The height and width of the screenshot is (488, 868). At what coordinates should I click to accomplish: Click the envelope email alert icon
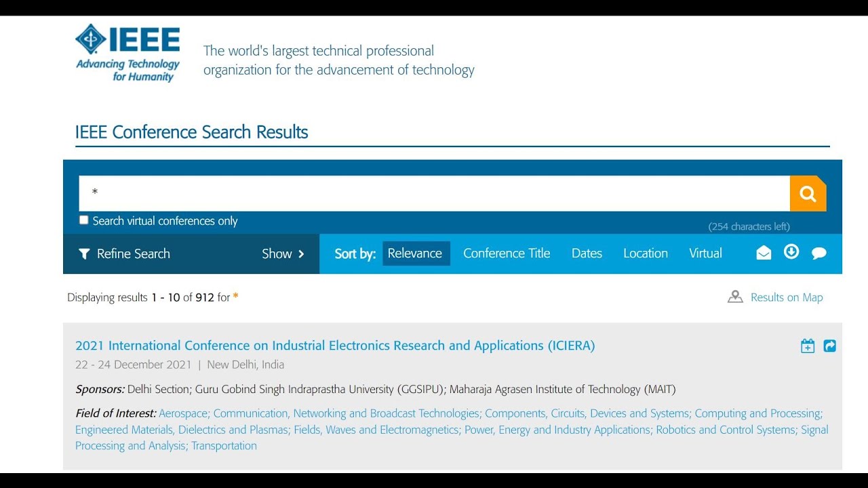click(x=764, y=253)
